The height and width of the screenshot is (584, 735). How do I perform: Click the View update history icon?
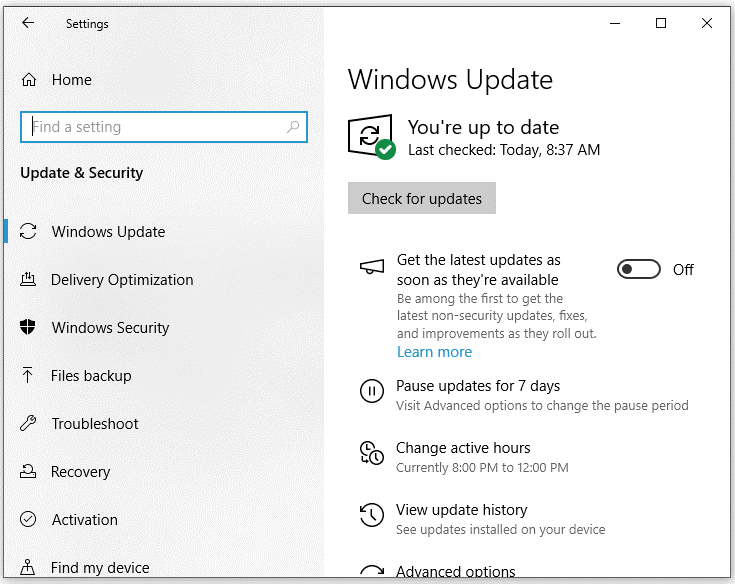tap(371, 516)
